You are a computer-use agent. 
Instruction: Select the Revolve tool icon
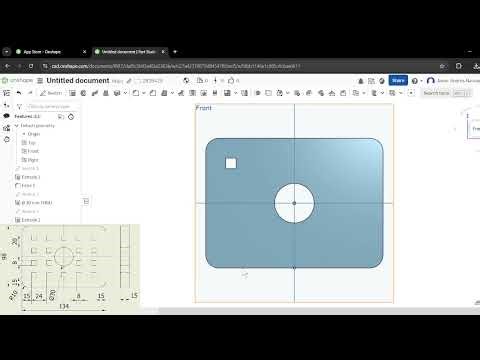pos(83,93)
